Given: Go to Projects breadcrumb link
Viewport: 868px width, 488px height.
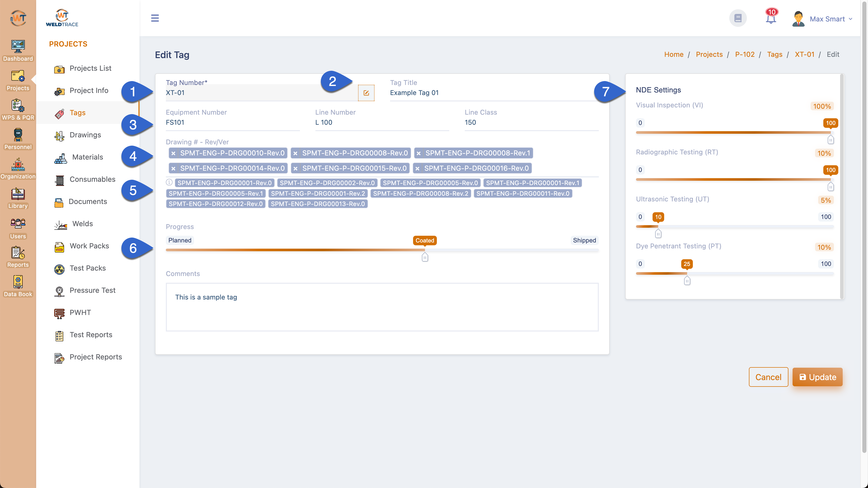Looking at the screenshot, I should [x=709, y=54].
